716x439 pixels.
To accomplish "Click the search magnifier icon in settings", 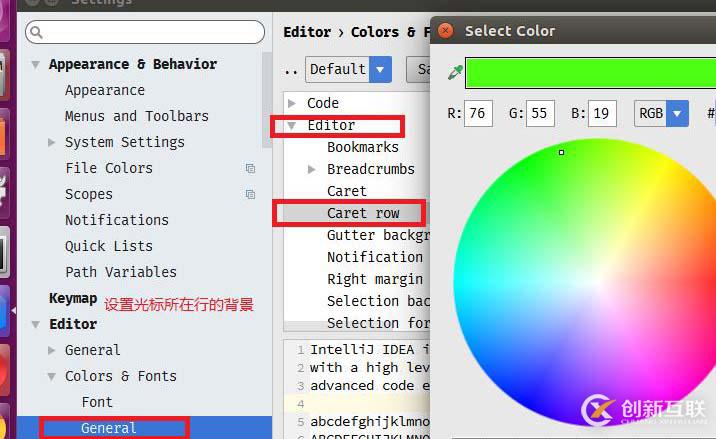I will tap(37, 32).
